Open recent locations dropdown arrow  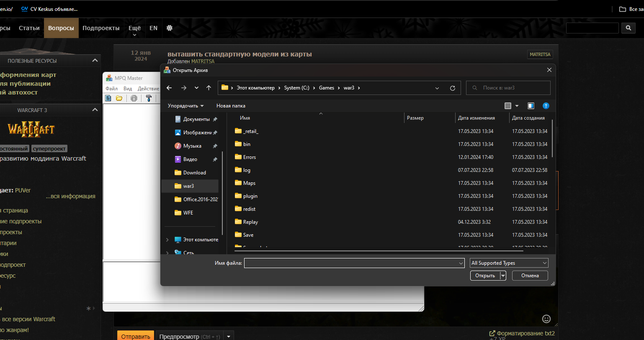196,88
